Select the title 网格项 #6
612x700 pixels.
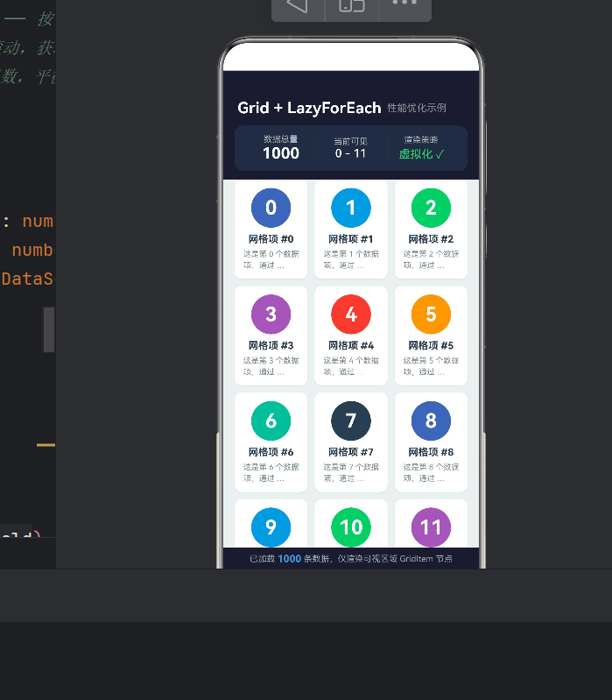point(271,452)
